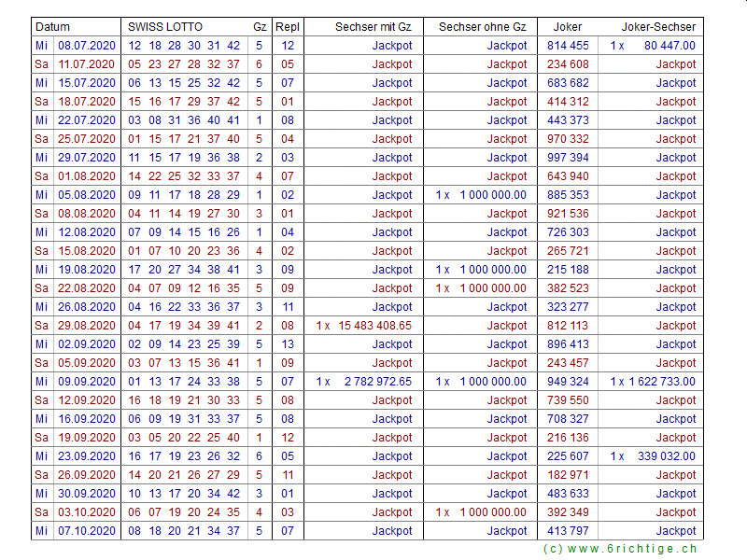This screenshot has height=560, width=747.
Task: Click the Sechser ohne Gz header
Action: [x=483, y=27]
